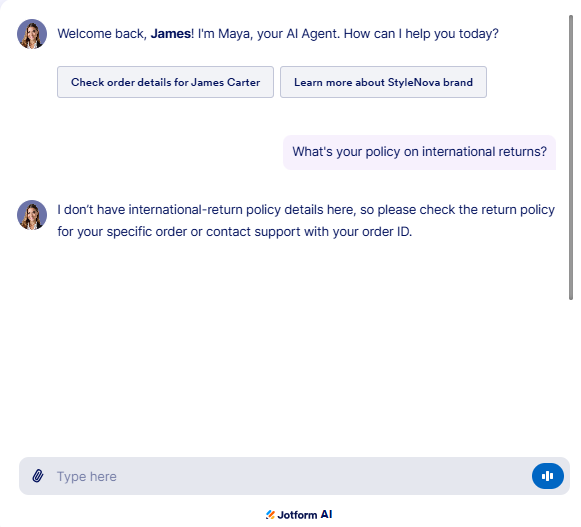
Task: Click the reply line about contacting support
Action: [x=235, y=232]
